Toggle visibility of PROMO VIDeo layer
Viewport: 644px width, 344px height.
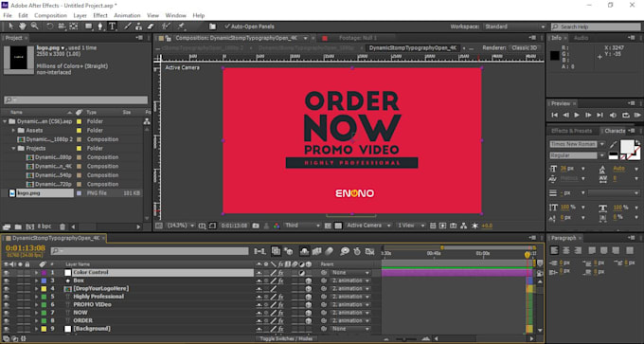click(x=7, y=304)
